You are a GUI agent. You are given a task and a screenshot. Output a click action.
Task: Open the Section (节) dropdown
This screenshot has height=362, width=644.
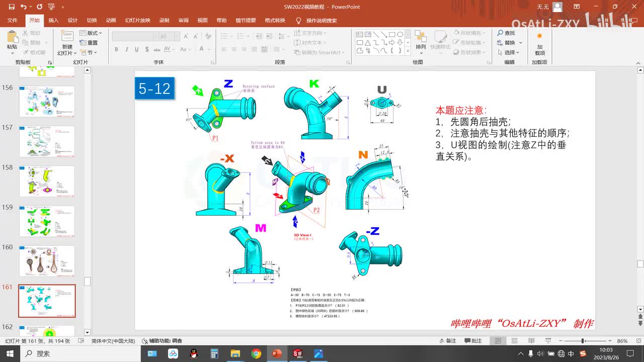89,52
